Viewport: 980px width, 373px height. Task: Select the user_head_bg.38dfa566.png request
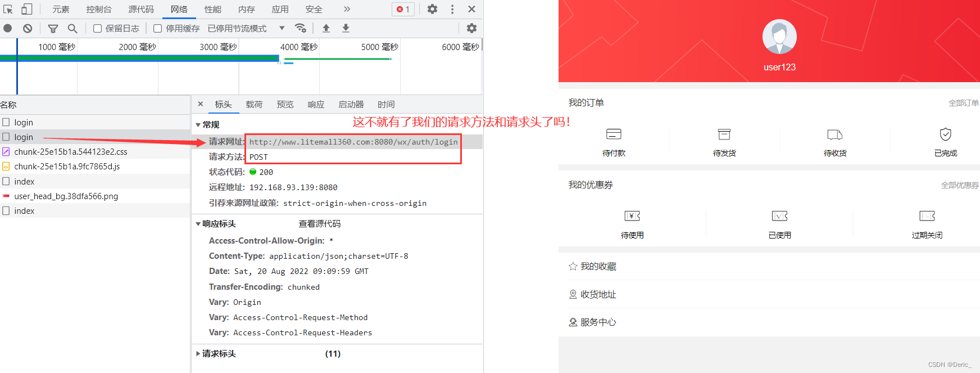(x=95, y=196)
